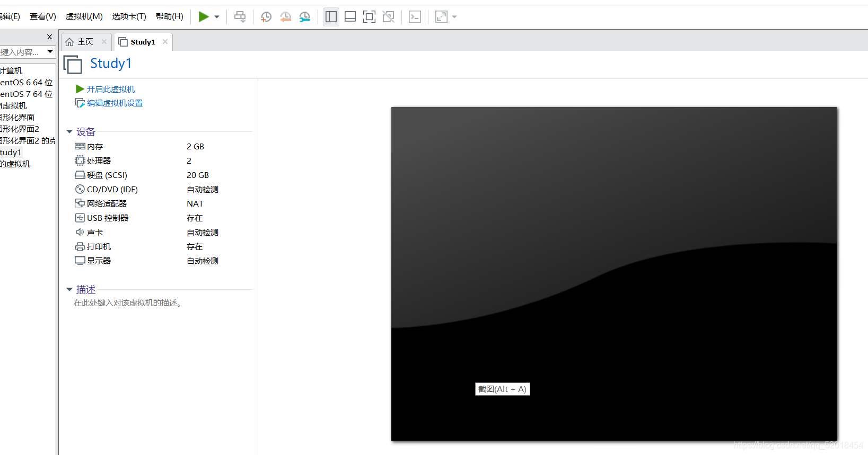
Task: Click the sound card speaker icon
Action: [x=80, y=232]
